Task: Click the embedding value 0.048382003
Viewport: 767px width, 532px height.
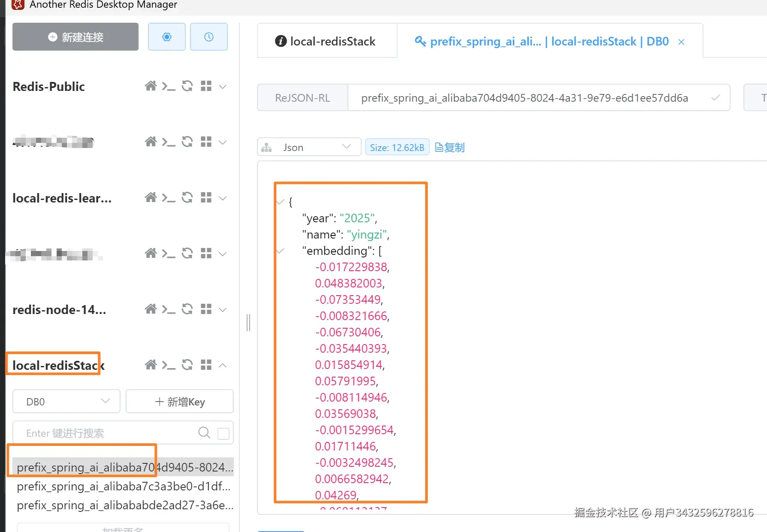Action: click(x=348, y=283)
